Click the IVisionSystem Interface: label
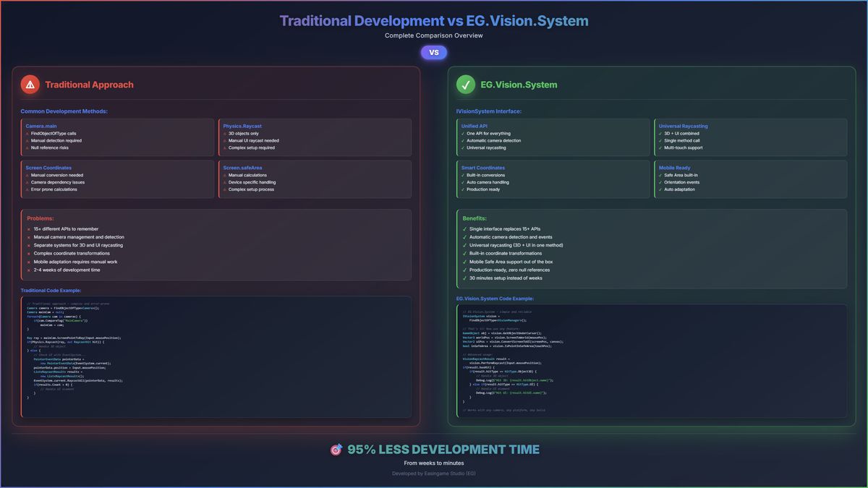 pos(489,111)
